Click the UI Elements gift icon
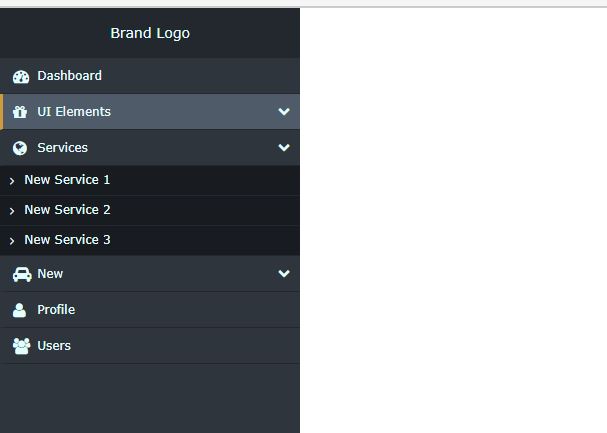 (20, 112)
